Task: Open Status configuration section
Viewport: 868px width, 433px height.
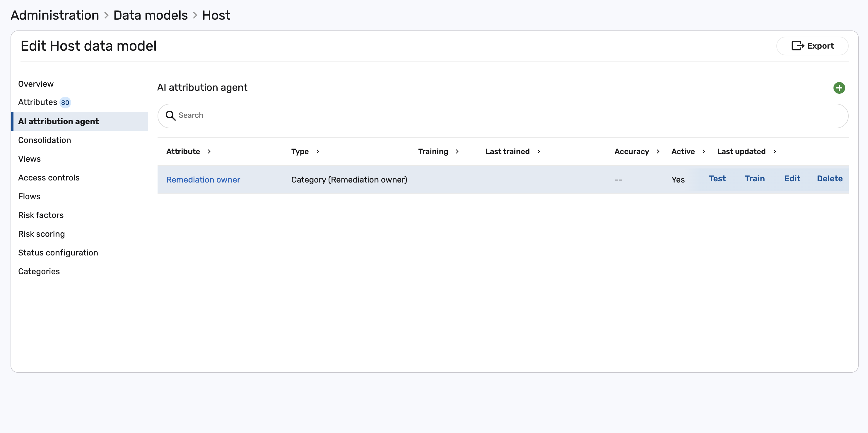Action: click(x=58, y=253)
